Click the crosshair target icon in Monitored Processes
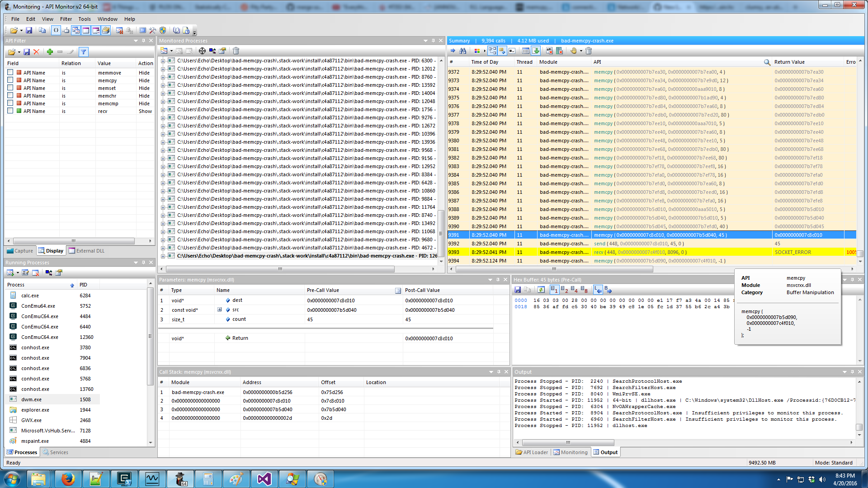The image size is (868, 488). [x=202, y=51]
